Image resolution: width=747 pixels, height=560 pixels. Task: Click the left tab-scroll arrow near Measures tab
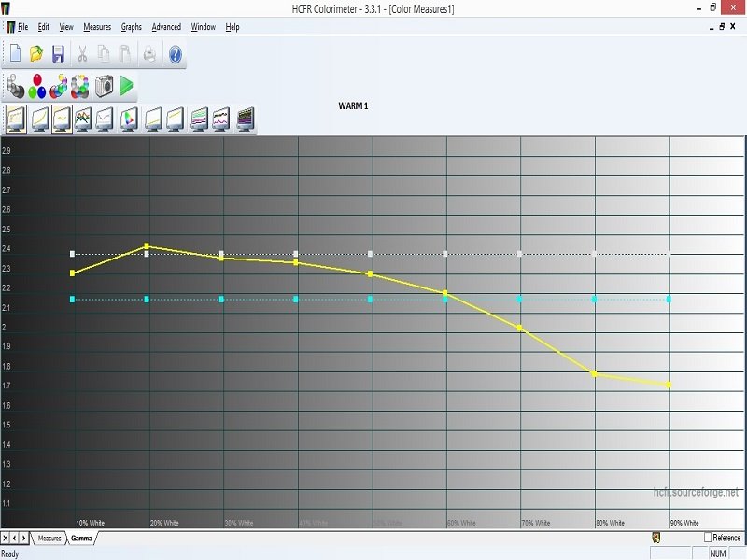14,539
